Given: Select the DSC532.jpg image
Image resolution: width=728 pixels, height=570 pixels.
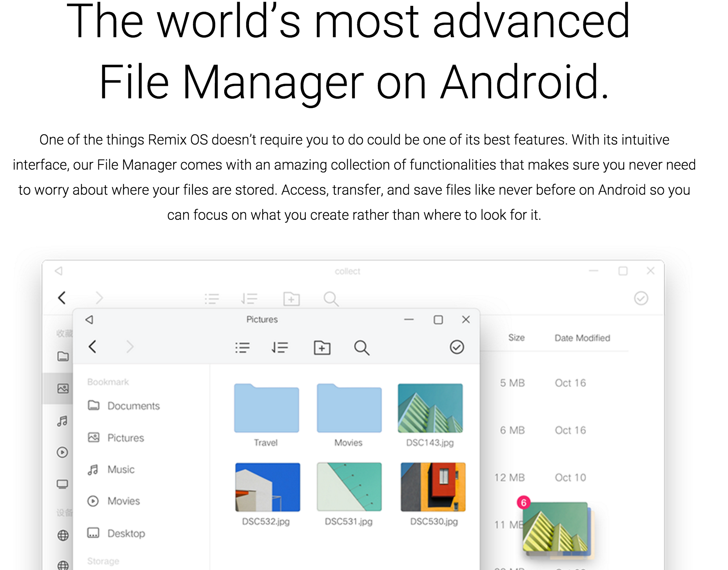Looking at the screenshot, I should click(x=267, y=487).
